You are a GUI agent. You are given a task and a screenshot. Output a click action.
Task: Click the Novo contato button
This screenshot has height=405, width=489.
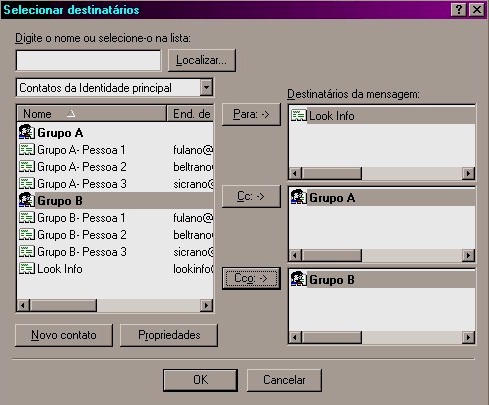[64, 335]
